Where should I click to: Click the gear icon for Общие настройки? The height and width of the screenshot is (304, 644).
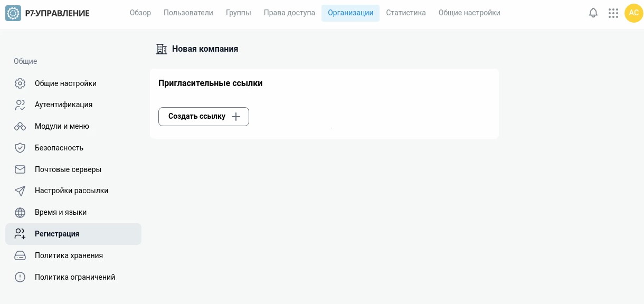pyautogui.click(x=20, y=83)
